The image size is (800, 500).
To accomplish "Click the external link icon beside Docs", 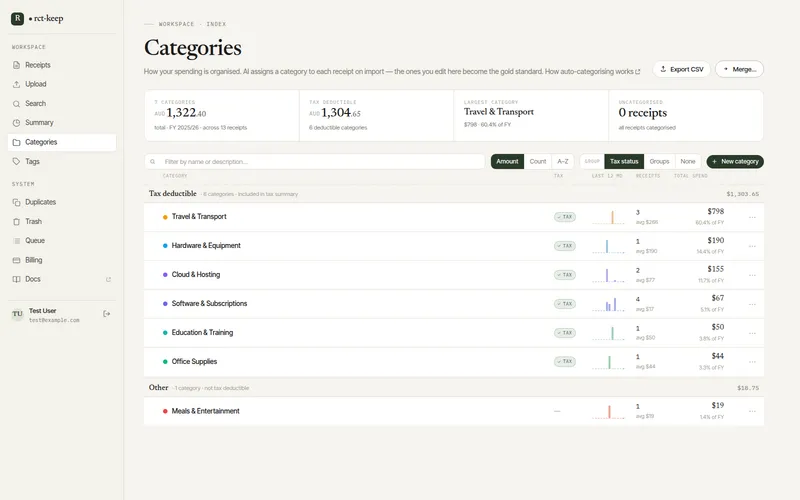I will coord(108,280).
